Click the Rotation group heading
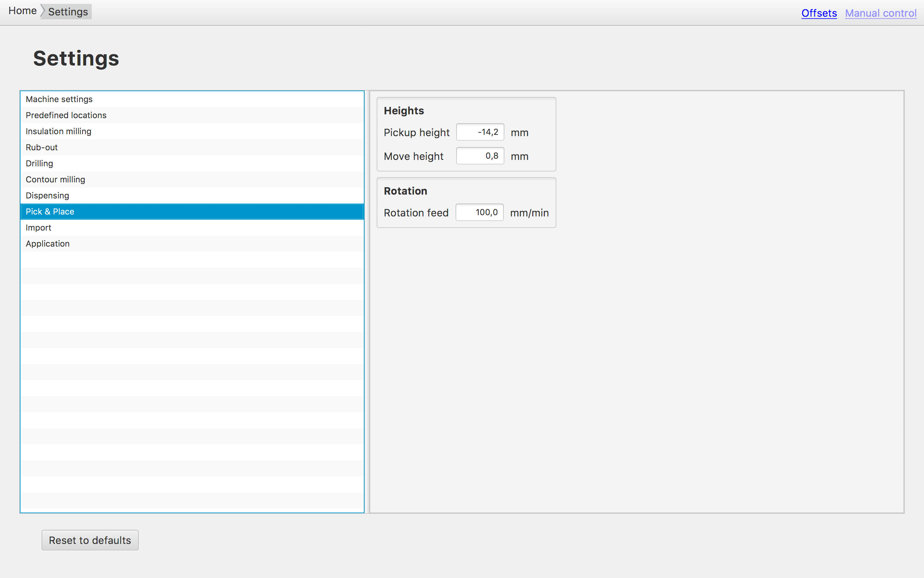924x578 pixels. tap(405, 191)
